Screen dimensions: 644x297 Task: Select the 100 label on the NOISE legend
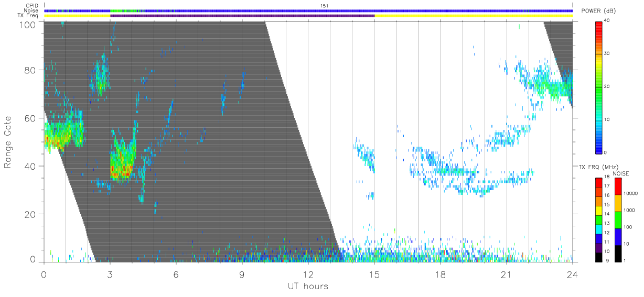627,227
